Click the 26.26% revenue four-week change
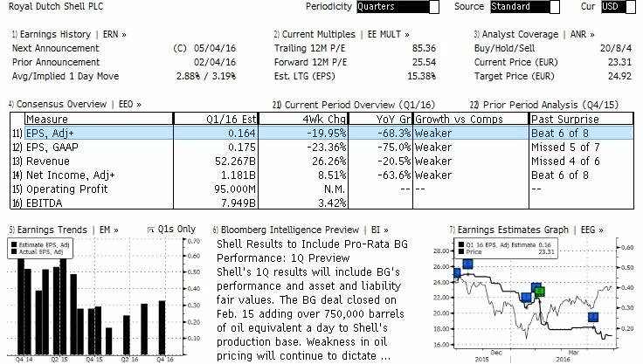 [x=328, y=161]
